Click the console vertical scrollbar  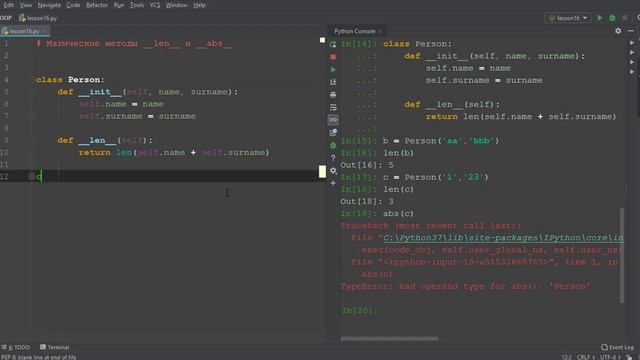tap(622, 256)
